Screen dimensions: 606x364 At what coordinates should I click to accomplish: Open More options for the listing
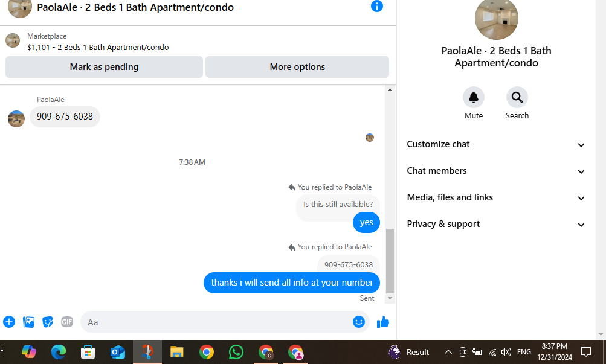pos(297,67)
